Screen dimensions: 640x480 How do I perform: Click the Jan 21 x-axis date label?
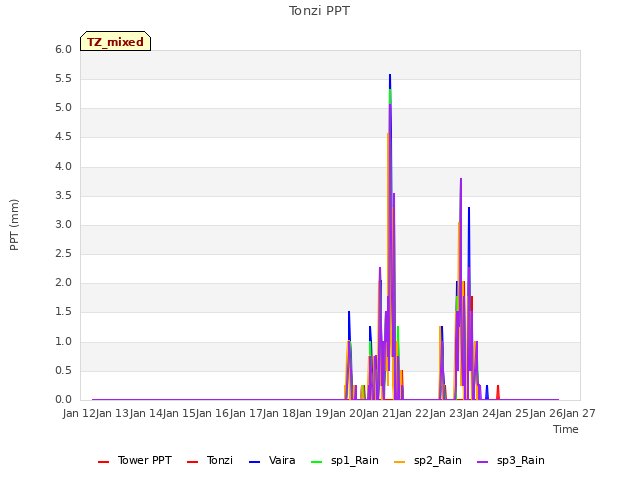pyautogui.click(x=379, y=413)
